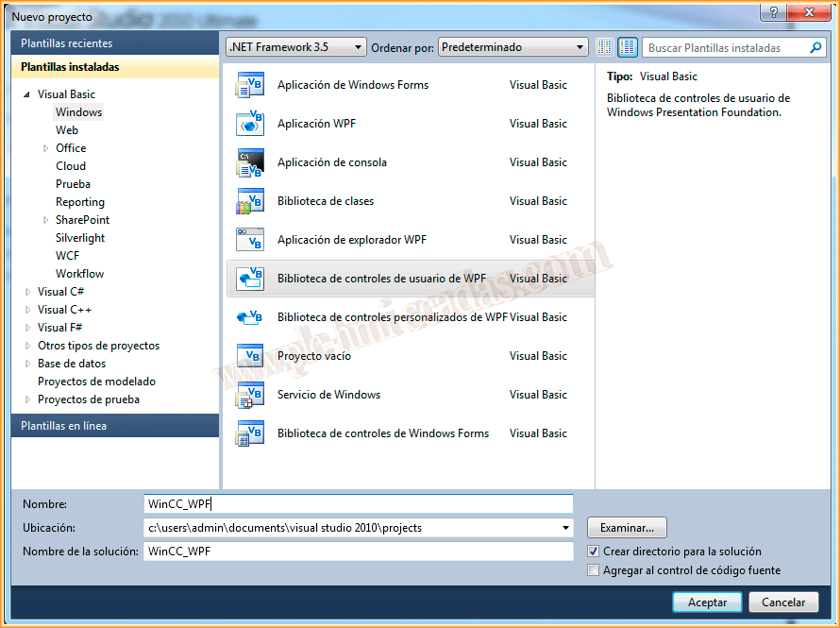Choose the Biblioteca de clases icon
The width and height of the screenshot is (840, 628).
point(249,201)
